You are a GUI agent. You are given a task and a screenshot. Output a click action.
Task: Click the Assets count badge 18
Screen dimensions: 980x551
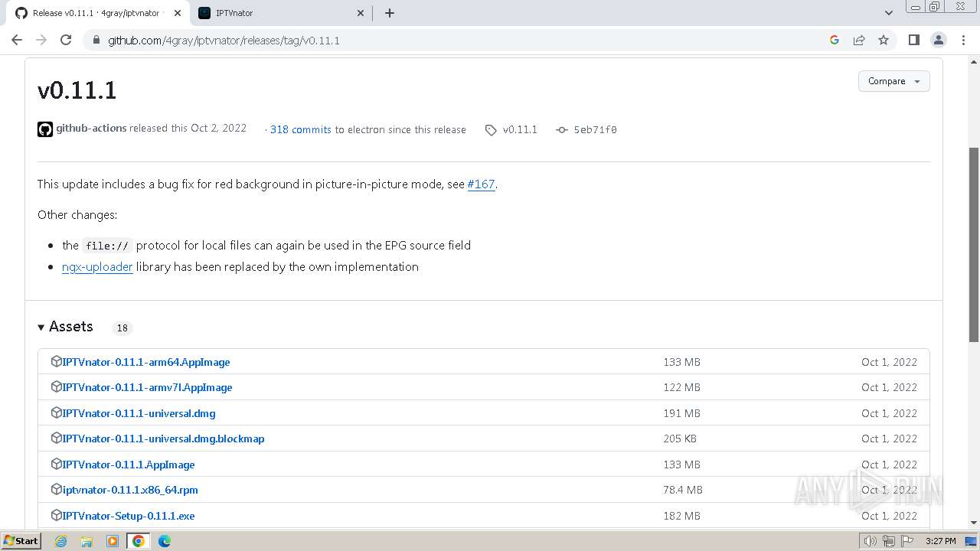(x=122, y=328)
